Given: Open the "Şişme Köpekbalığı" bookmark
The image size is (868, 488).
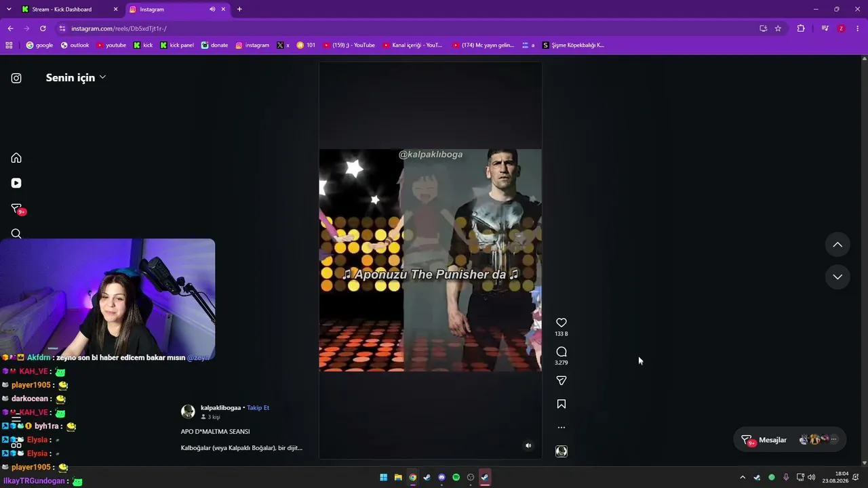Looking at the screenshot, I should [573, 45].
